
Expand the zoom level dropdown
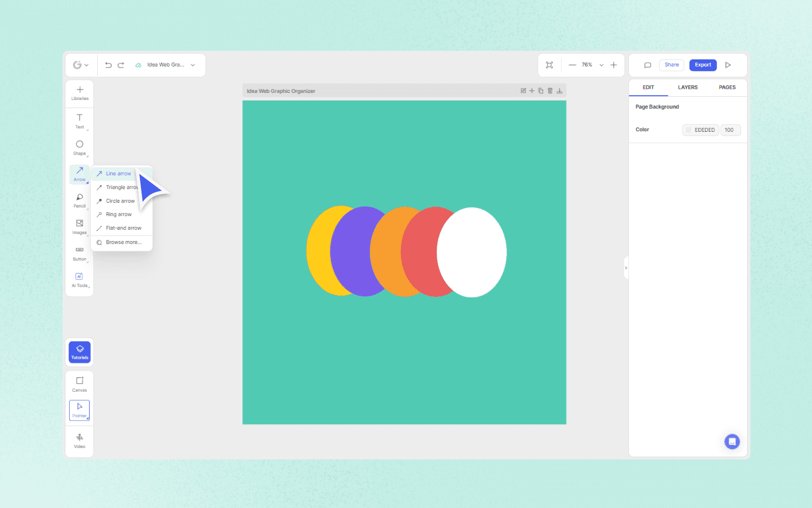(x=601, y=65)
